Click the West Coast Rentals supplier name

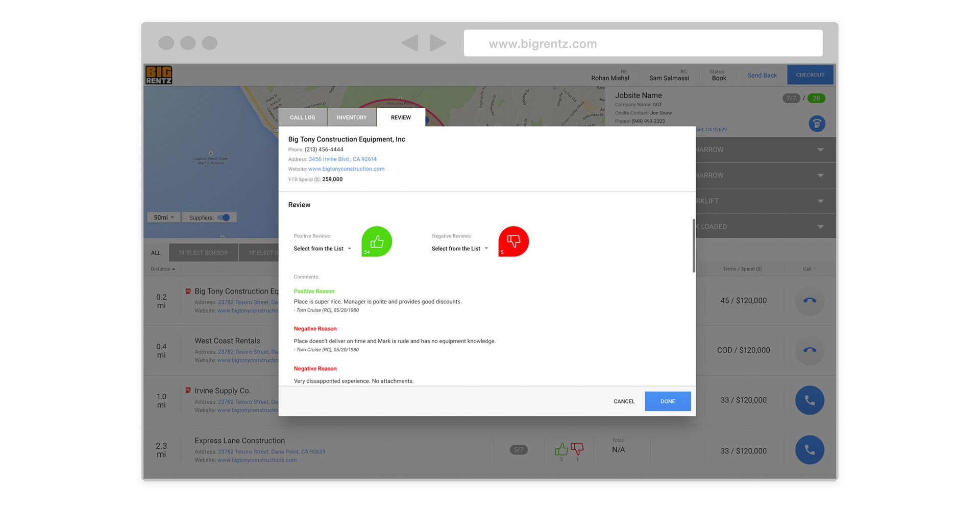coord(227,341)
